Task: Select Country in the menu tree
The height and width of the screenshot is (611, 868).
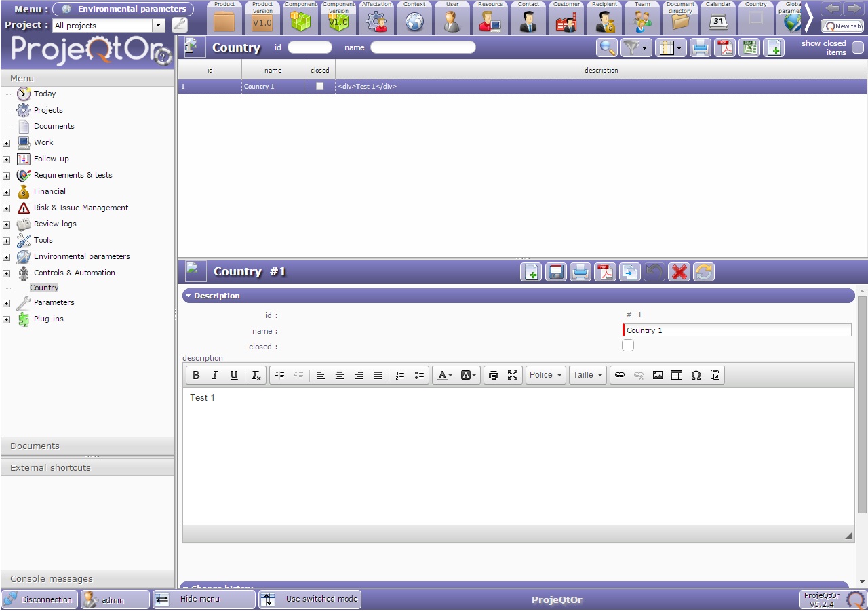Action: [44, 288]
